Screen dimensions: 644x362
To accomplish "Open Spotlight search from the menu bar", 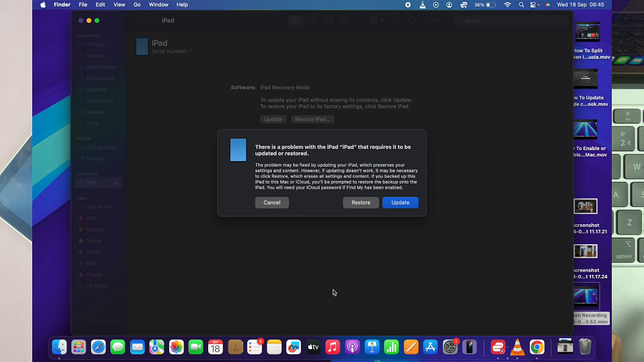I will 521,5.
